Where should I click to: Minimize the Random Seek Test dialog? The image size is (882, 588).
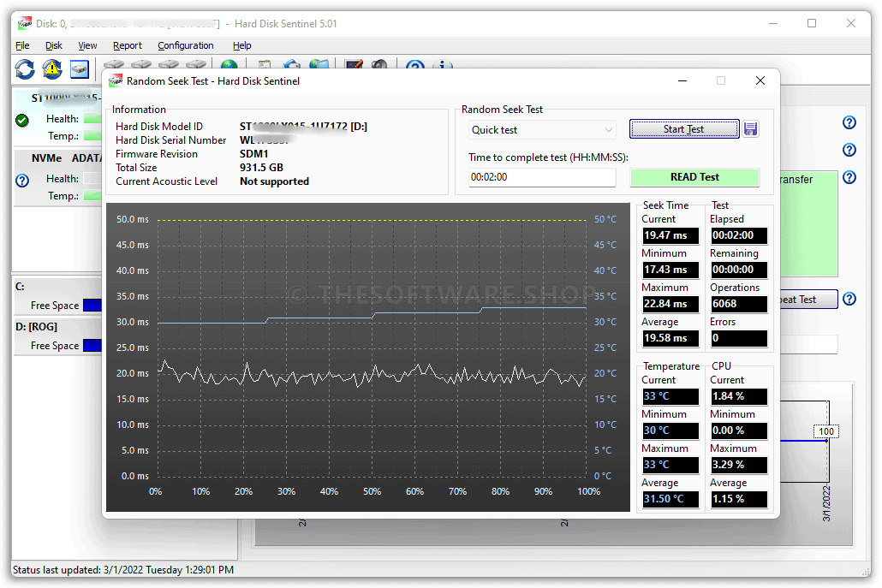pos(682,81)
